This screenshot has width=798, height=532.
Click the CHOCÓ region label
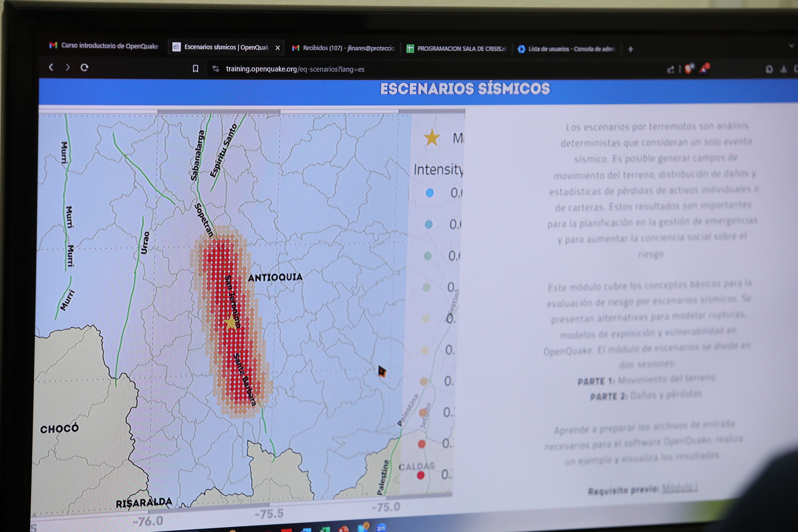click(x=59, y=428)
